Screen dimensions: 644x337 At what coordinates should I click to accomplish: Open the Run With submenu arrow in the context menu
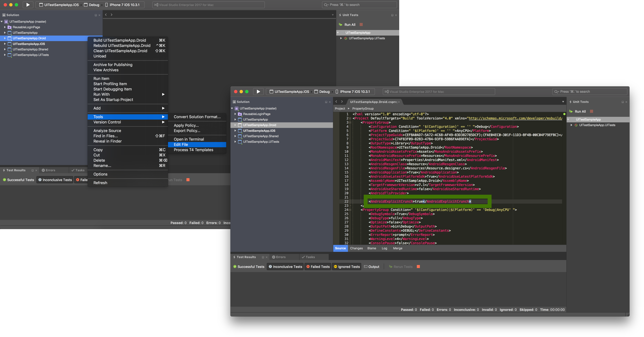(x=163, y=94)
